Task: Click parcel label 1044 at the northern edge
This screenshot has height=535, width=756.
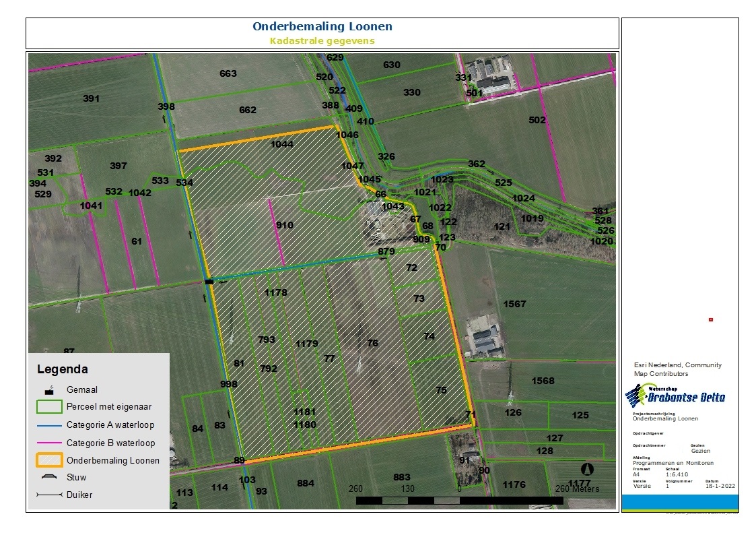Action: 282,144
